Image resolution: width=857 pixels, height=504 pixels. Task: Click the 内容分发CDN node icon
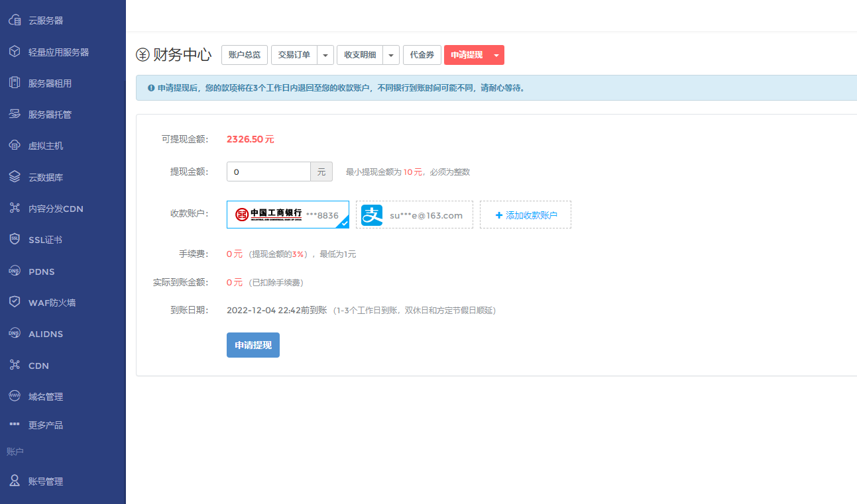(x=14, y=209)
